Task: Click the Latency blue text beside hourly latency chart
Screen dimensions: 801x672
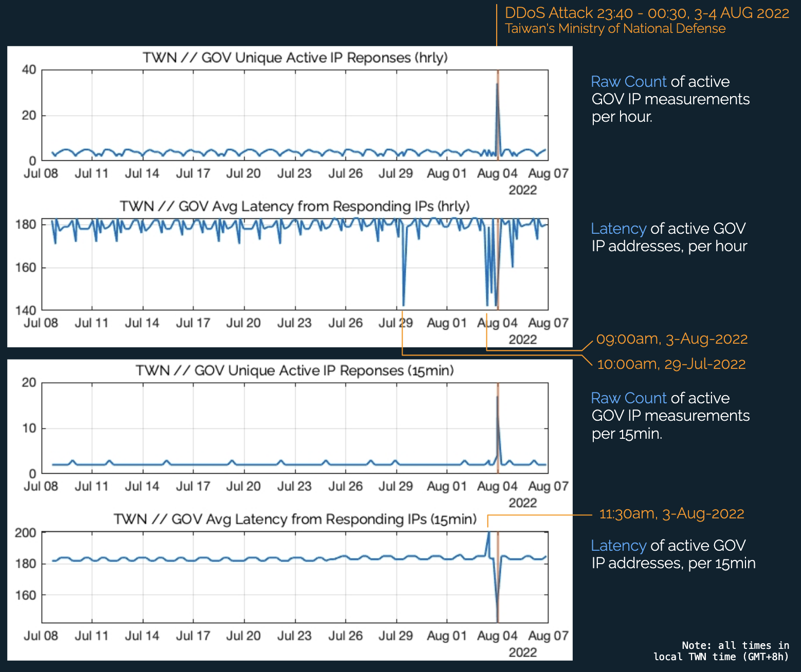Action: (x=619, y=229)
